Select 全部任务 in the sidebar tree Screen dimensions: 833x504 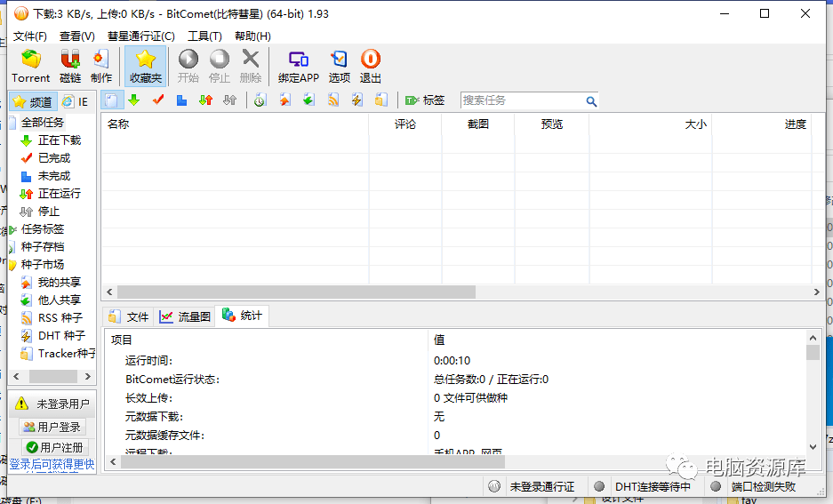(43, 123)
